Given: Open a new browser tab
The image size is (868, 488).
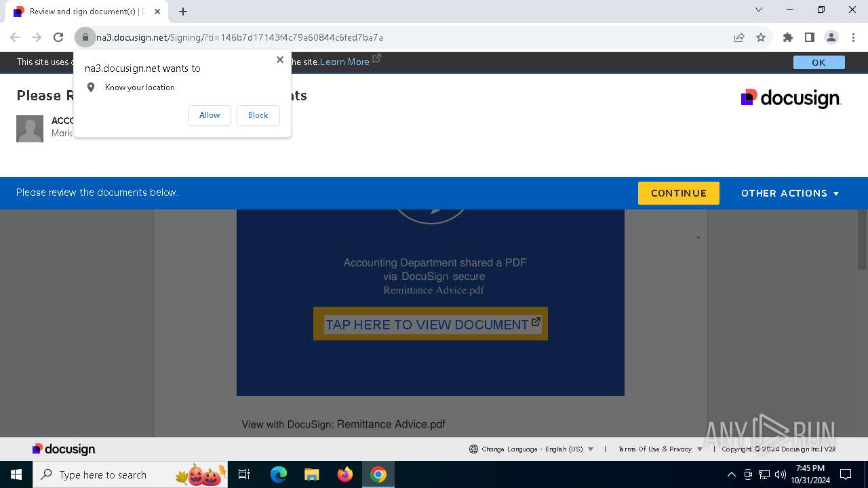Looking at the screenshot, I should (183, 12).
